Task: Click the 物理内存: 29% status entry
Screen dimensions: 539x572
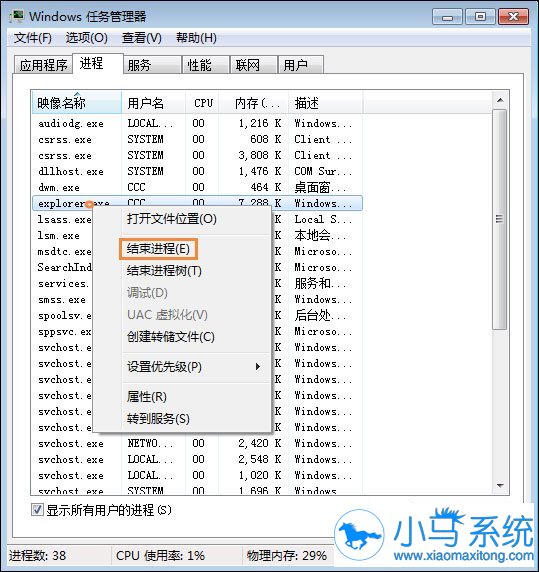Action: coord(287,555)
